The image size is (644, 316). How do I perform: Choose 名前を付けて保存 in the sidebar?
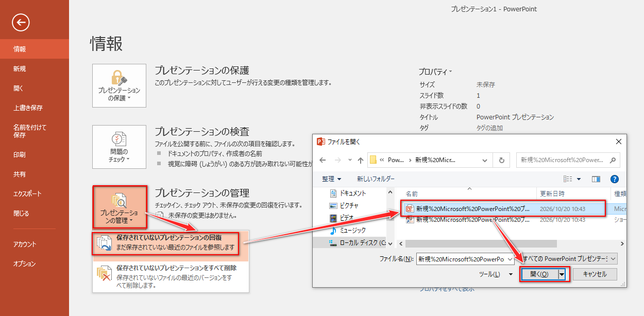35,131
